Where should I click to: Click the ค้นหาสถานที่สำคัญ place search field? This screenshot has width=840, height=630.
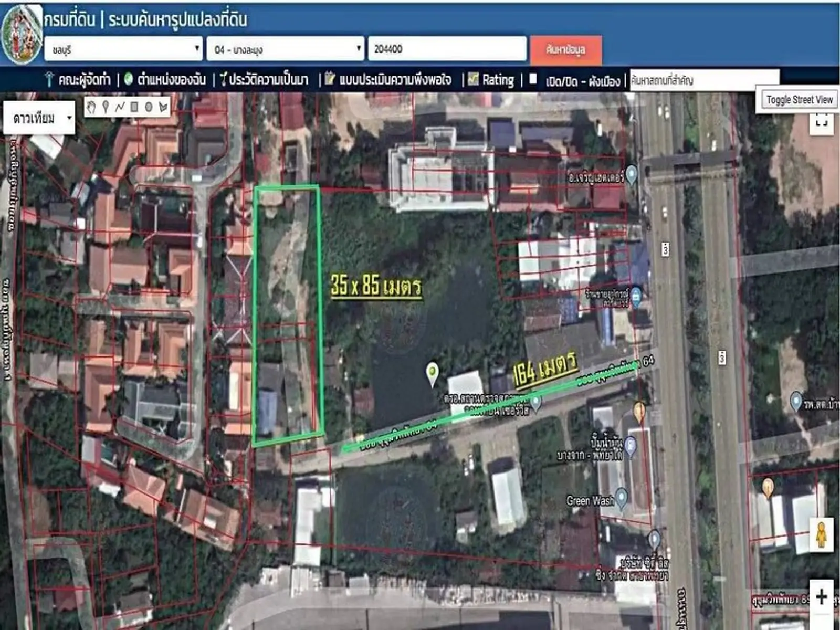pyautogui.click(x=705, y=80)
